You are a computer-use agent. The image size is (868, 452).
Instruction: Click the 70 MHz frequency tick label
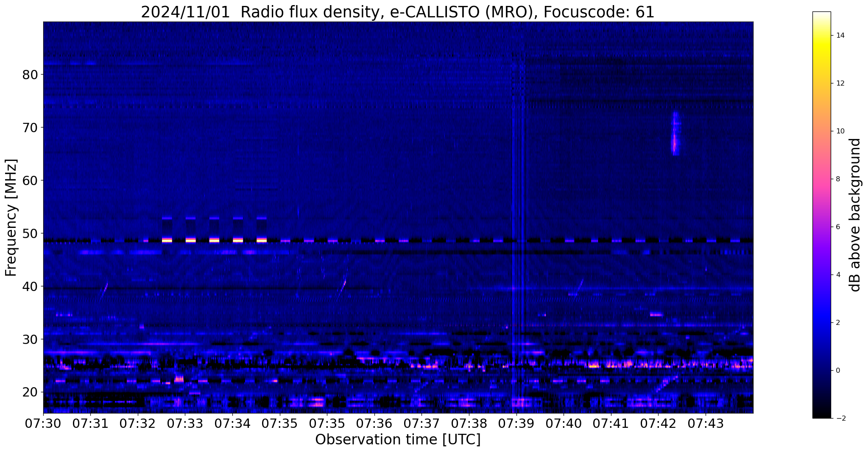[x=30, y=128]
